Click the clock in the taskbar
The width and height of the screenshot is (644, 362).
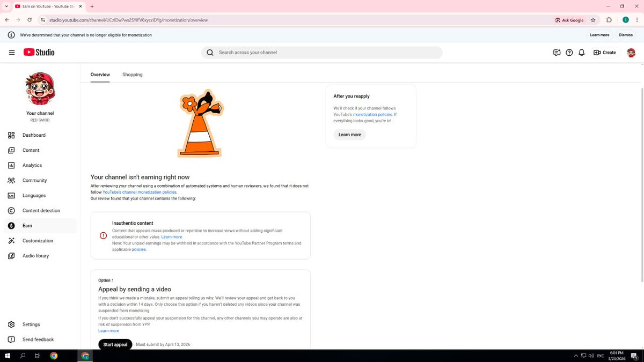point(617,356)
